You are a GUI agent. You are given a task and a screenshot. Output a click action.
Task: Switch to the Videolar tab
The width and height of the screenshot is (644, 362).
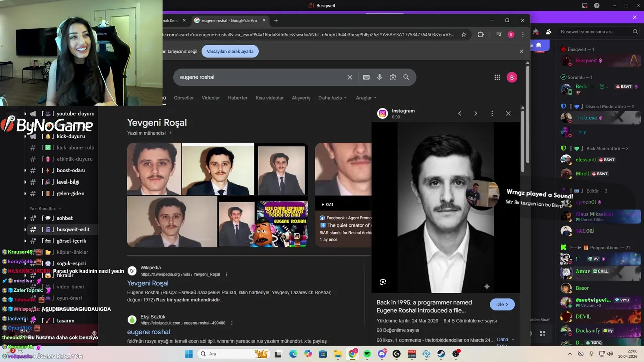coord(211,98)
